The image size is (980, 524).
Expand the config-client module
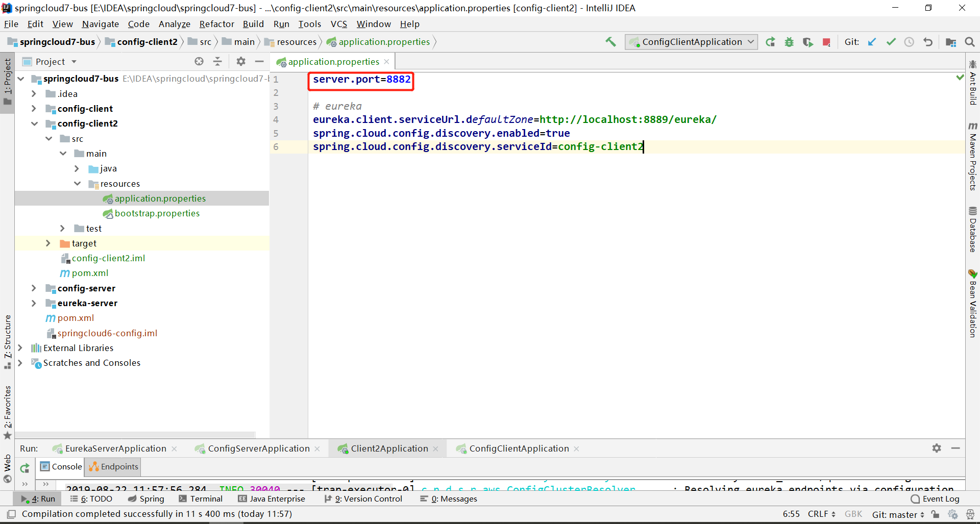[34, 109]
